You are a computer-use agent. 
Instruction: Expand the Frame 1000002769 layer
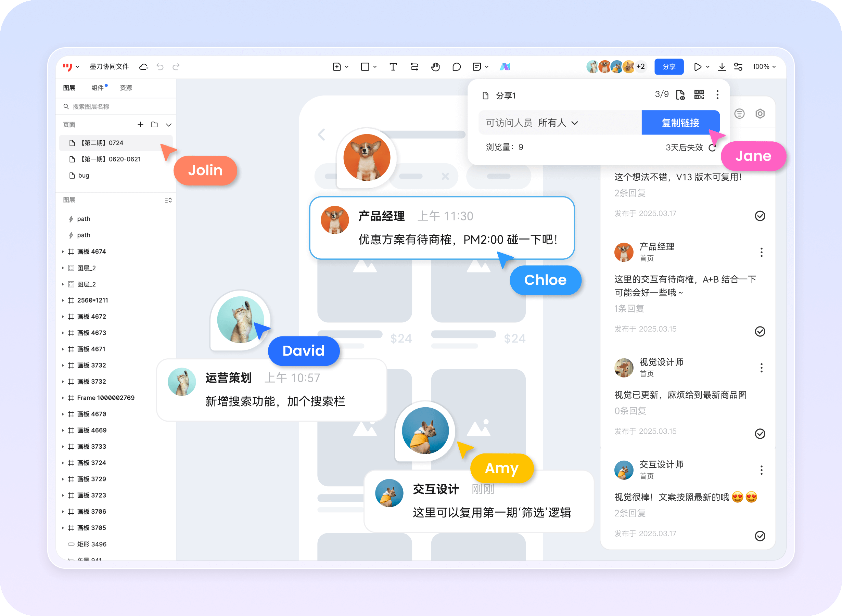(63, 398)
